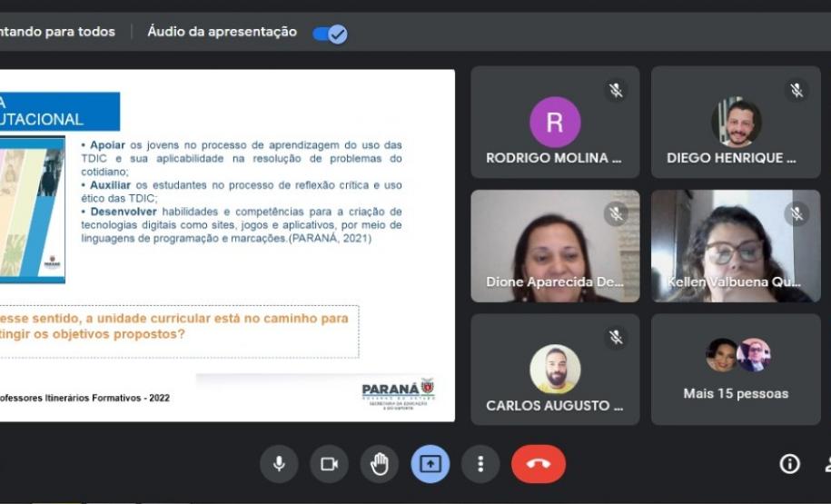Toggle the Áudio da apresentação switch
This screenshot has width=831, height=504.
pos(329,34)
